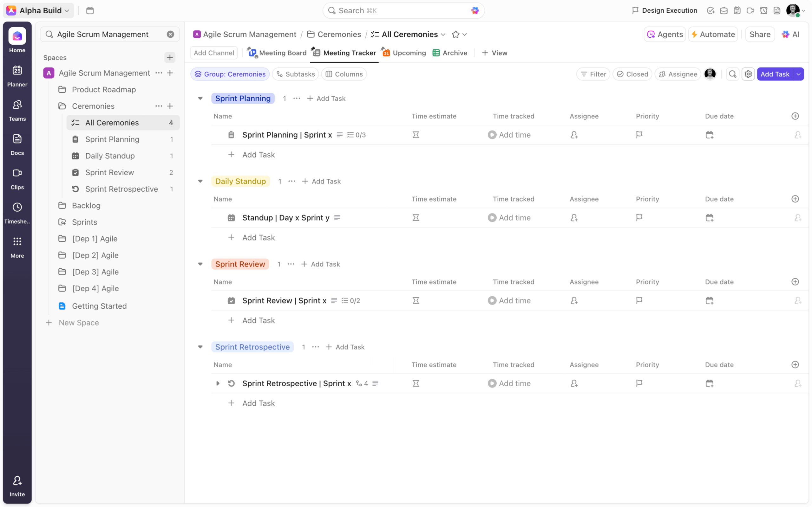The image size is (812, 507).
Task: Click the Automate button
Action: [713, 35]
